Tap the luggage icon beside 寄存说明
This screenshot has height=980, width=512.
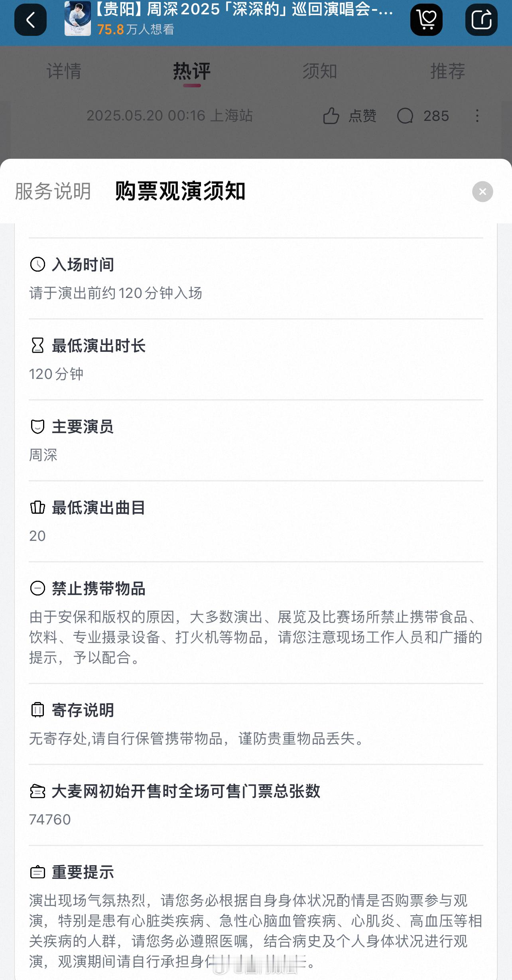[37, 710]
